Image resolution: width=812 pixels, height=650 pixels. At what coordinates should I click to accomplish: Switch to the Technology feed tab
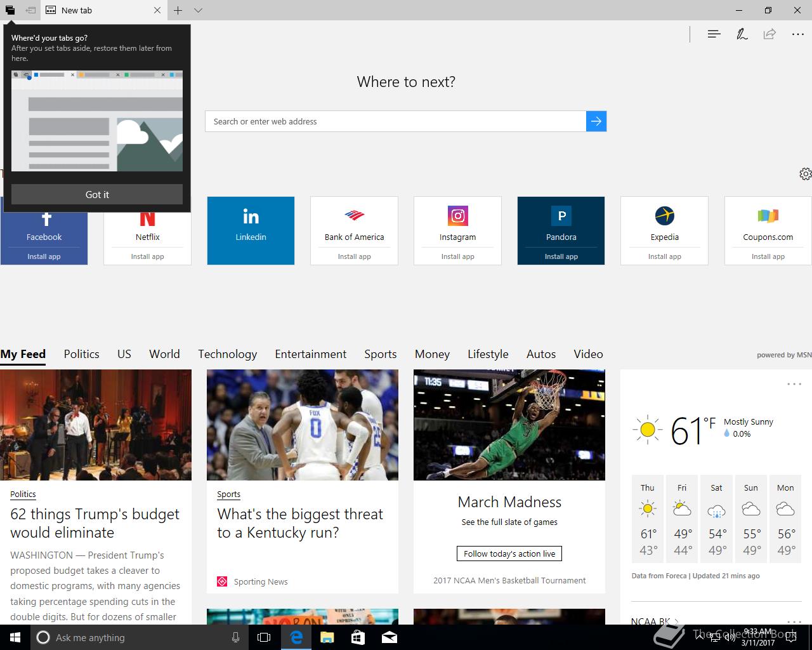[x=227, y=354]
